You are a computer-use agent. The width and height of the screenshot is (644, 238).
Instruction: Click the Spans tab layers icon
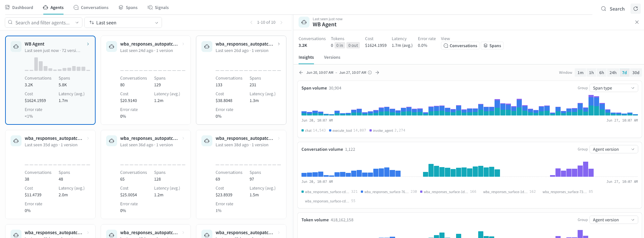click(121, 7)
